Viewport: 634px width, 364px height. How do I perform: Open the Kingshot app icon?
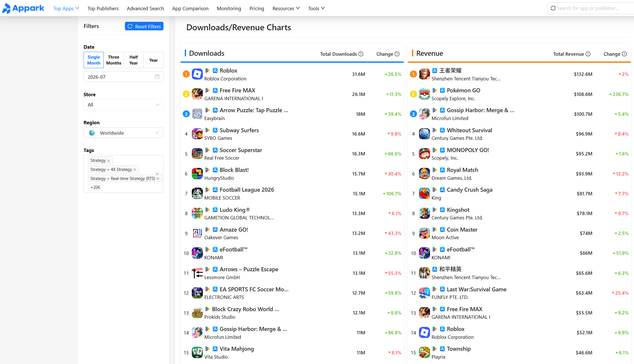click(424, 213)
